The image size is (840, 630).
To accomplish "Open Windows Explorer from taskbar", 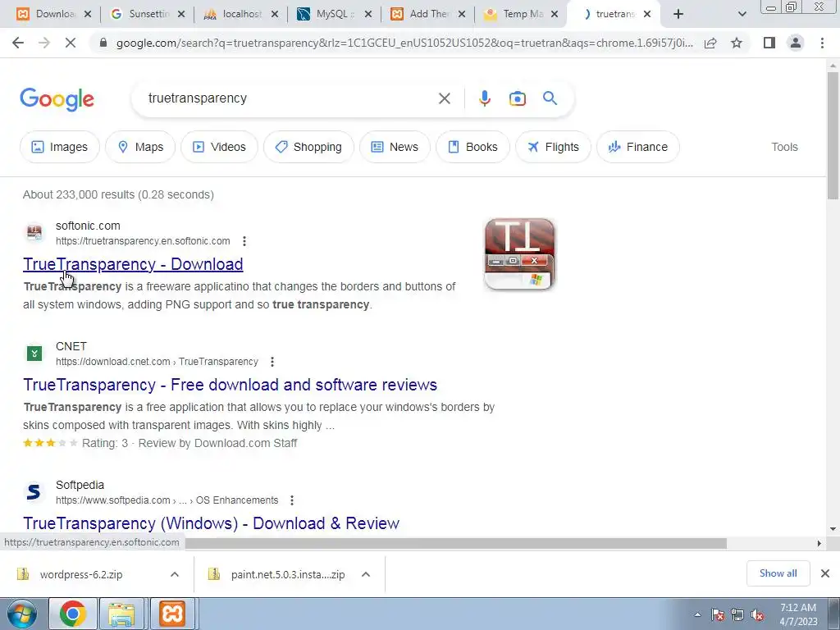I will (121, 614).
